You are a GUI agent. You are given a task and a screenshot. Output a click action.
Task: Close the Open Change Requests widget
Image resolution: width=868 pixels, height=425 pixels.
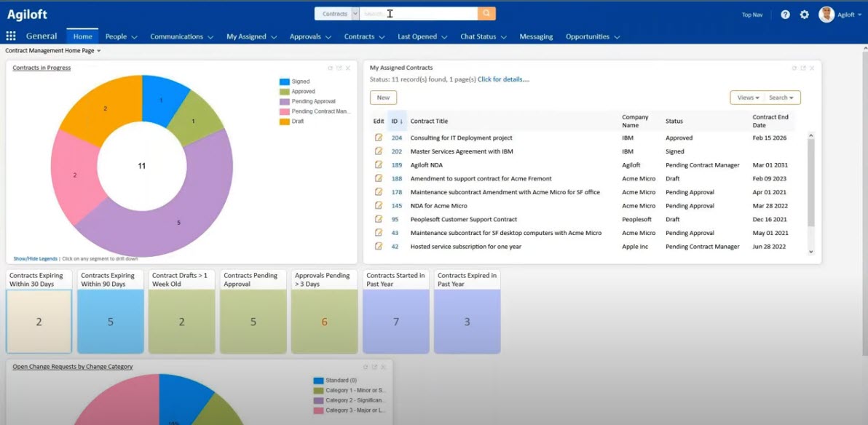pyautogui.click(x=383, y=367)
